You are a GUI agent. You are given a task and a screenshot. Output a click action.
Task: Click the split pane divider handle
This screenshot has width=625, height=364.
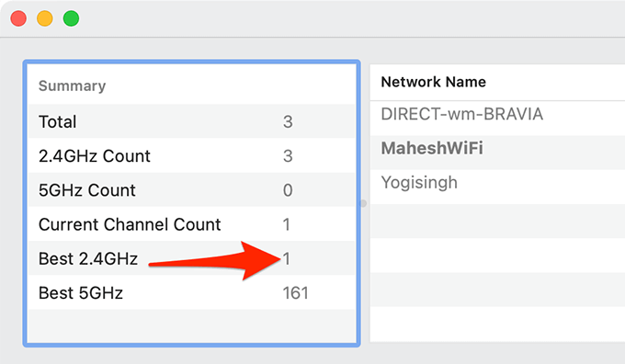tap(363, 203)
